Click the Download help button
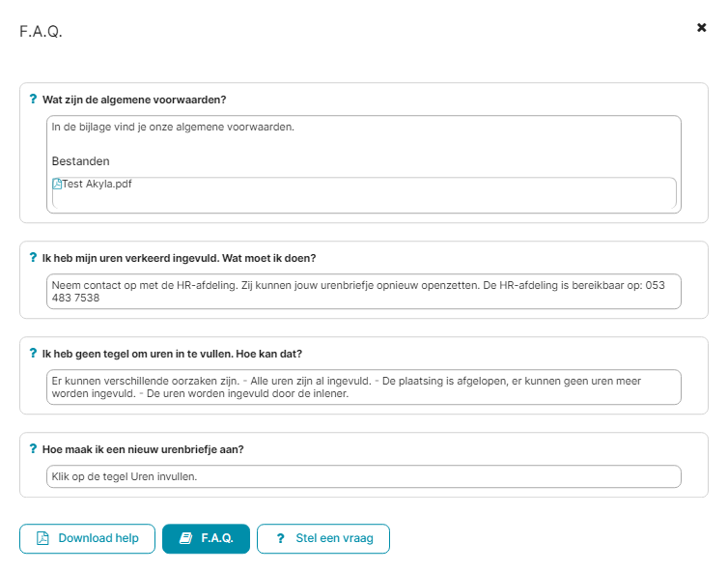Viewport: 728px width, 572px height. point(87,538)
